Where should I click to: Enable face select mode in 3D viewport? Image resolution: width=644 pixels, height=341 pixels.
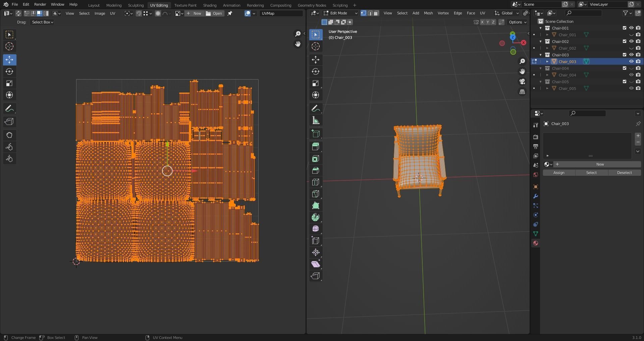(x=376, y=13)
